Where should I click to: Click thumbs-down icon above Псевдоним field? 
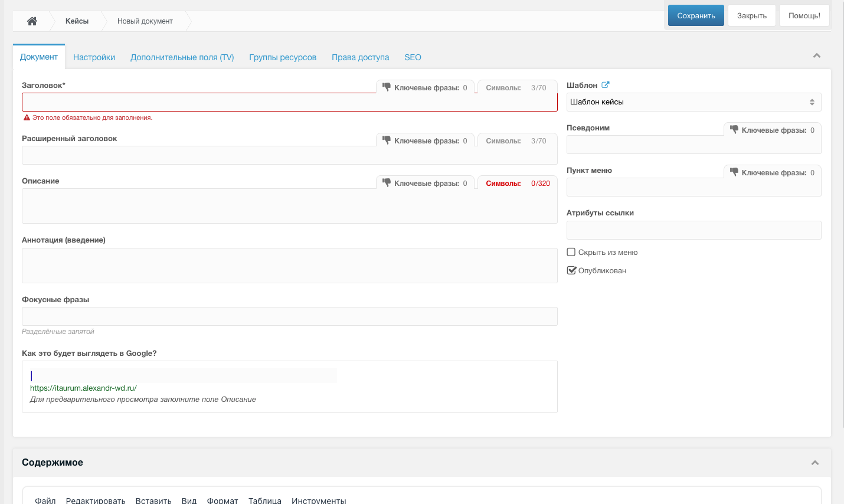(734, 130)
